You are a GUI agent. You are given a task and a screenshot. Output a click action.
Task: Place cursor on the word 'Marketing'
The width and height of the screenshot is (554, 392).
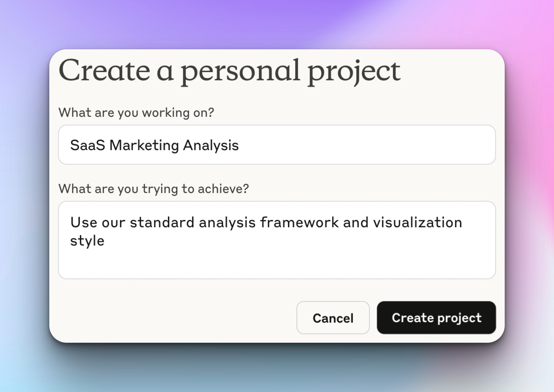click(x=144, y=145)
